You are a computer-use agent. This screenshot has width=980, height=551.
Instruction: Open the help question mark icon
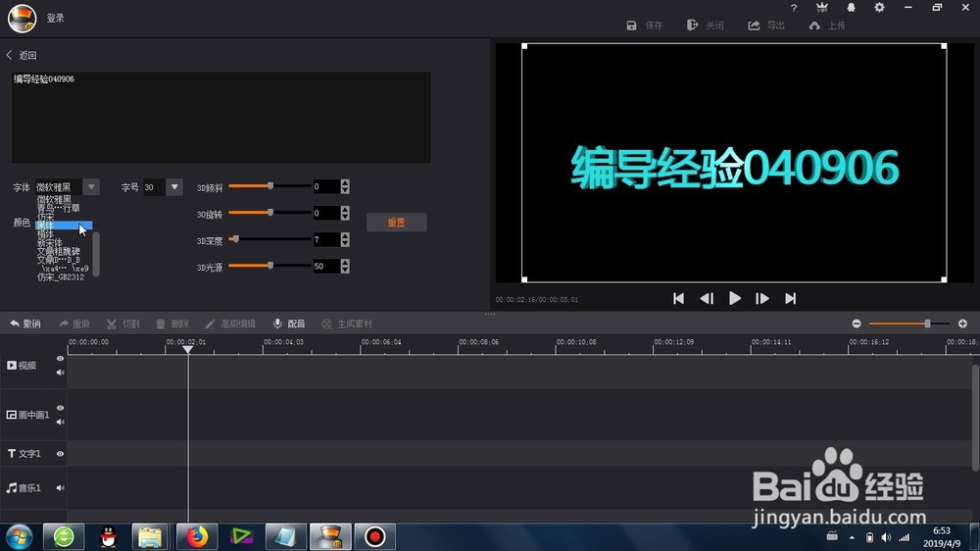tap(794, 8)
